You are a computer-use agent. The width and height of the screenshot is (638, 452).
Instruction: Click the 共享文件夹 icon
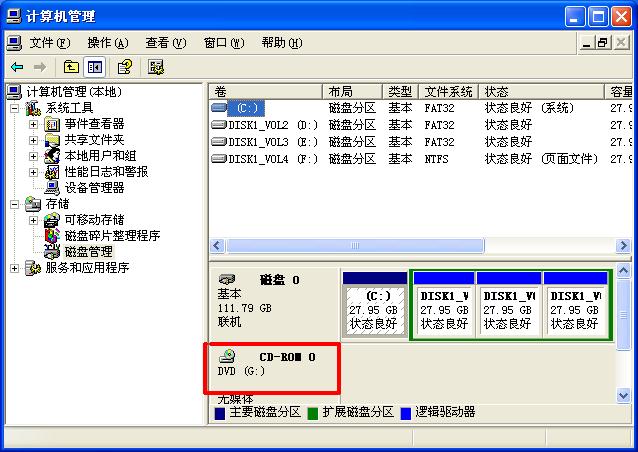(52, 140)
